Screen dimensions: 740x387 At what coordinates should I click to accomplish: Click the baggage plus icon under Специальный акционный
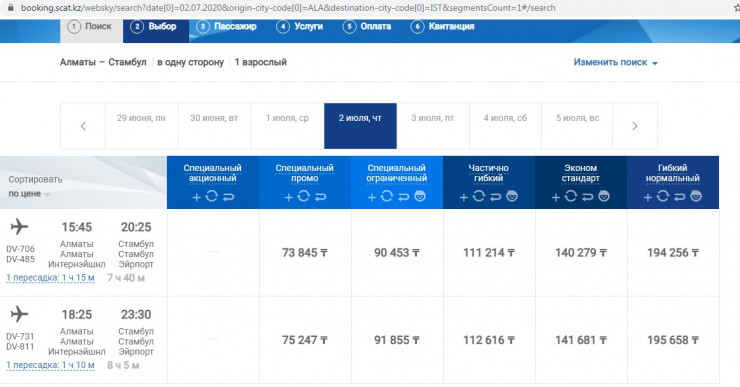tap(196, 197)
